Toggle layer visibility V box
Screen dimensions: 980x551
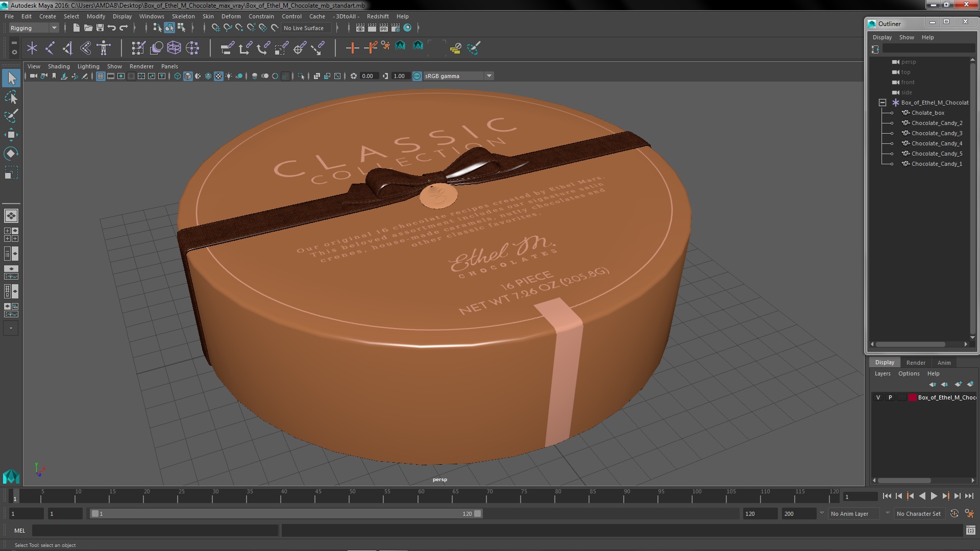(x=878, y=397)
